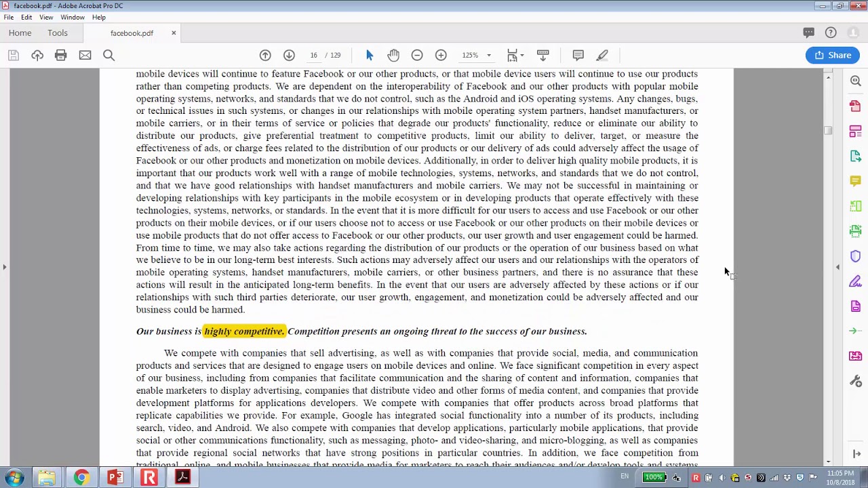
Task: Open the account profile icon
Action: (x=853, y=33)
